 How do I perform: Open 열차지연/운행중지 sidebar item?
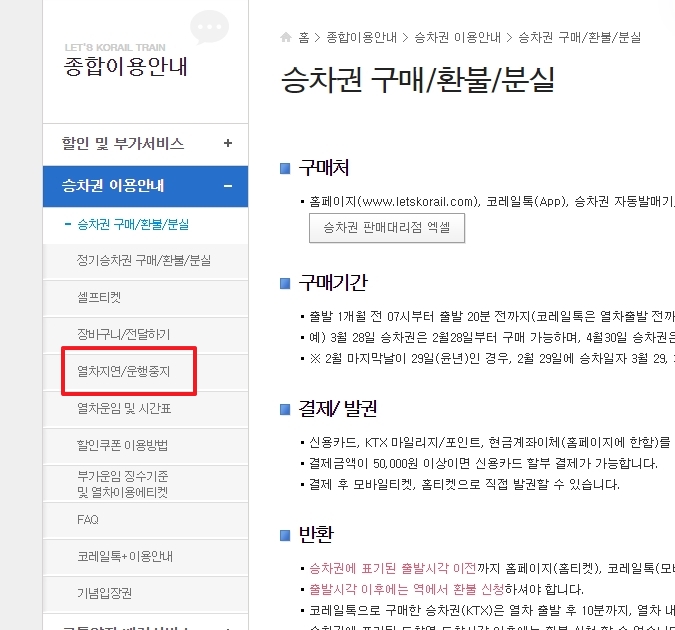tap(123, 371)
